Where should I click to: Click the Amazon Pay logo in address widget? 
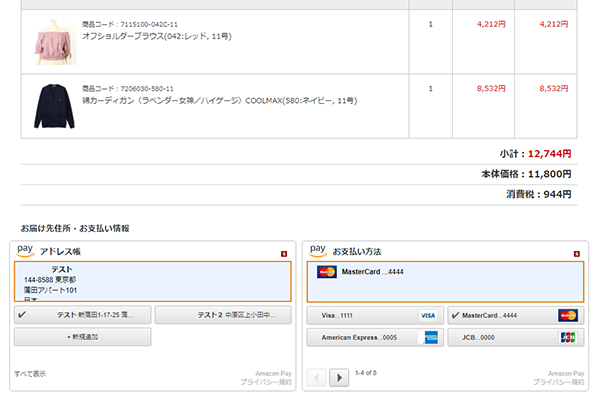click(25, 250)
